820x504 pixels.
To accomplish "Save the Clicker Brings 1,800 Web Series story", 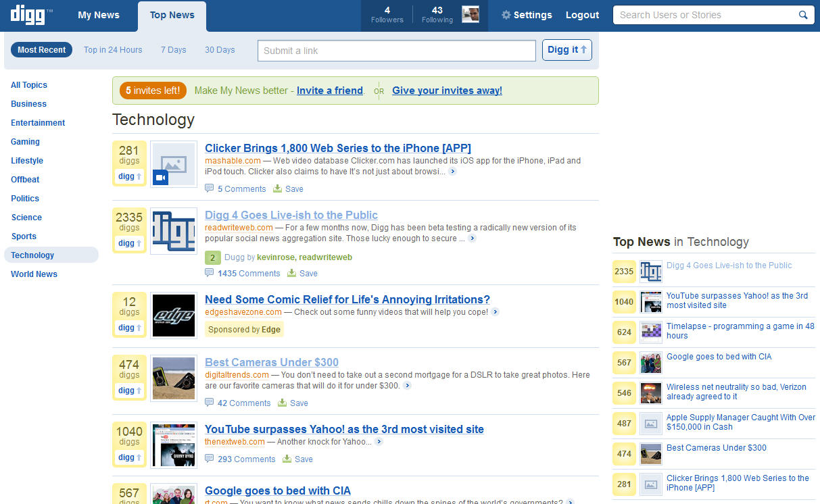I will point(289,189).
